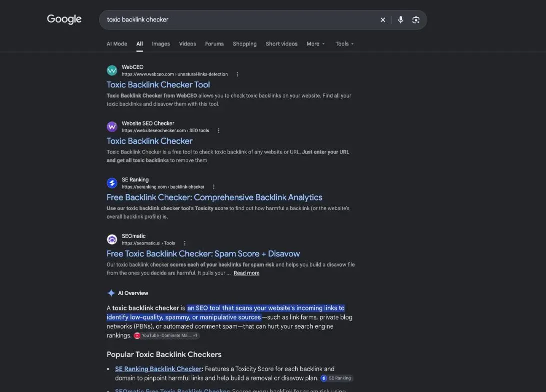Click the AI Overview label
Screen dimensions: 546x392
point(133,293)
